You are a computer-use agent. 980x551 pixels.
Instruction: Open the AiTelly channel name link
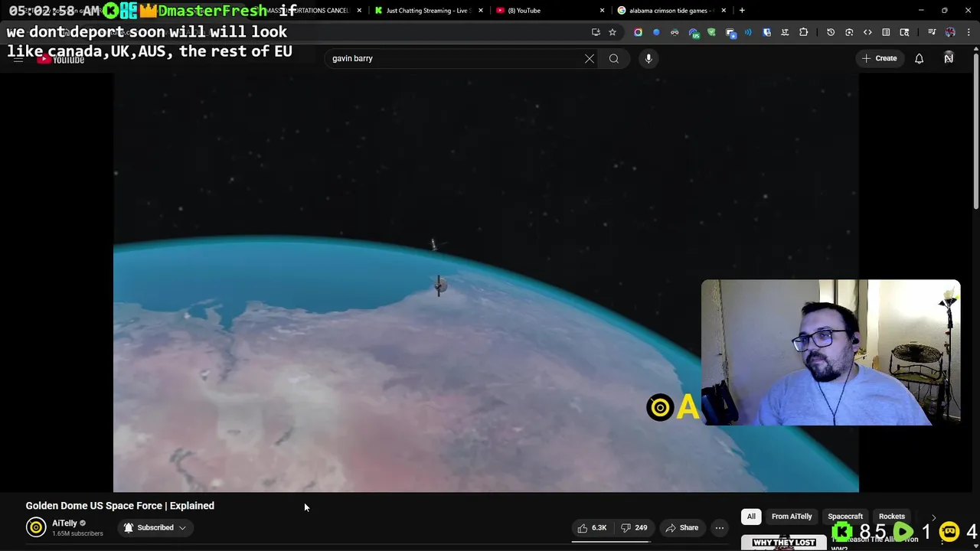(x=64, y=523)
